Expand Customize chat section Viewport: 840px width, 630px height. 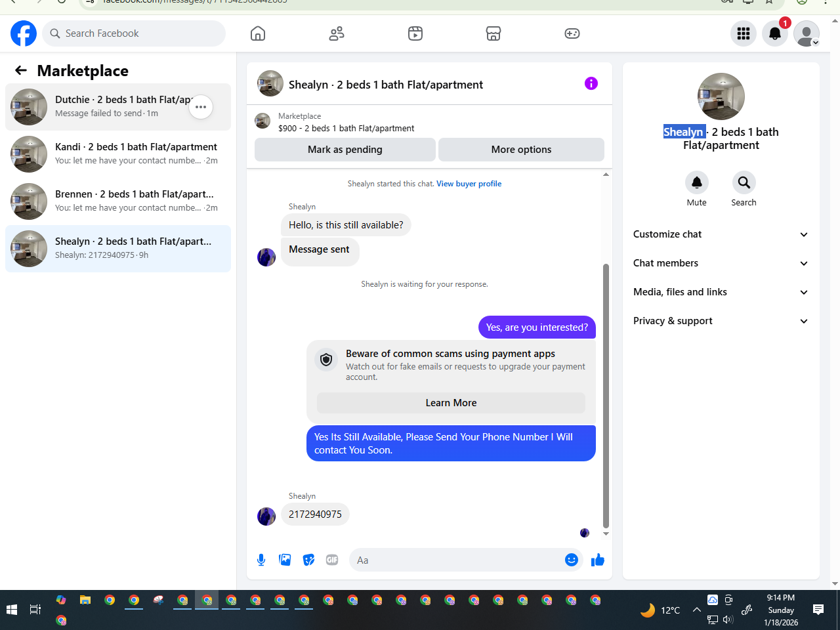(x=721, y=234)
